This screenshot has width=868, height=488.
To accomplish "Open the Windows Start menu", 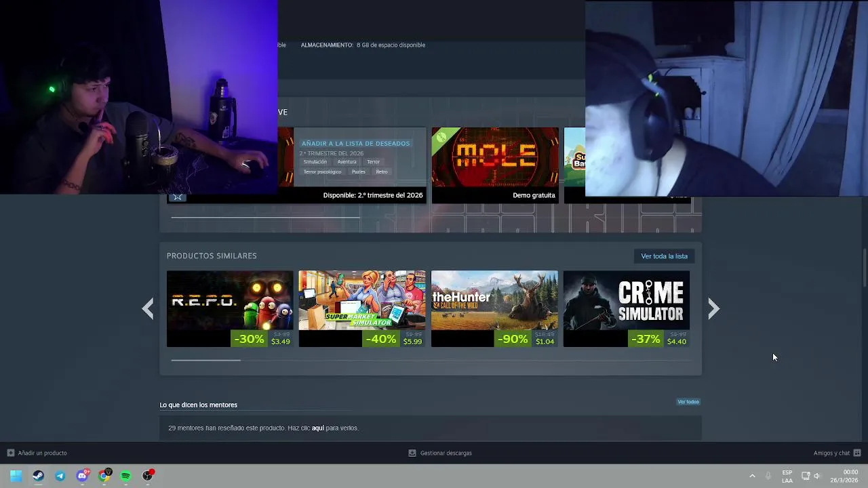I will pos(16,476).
